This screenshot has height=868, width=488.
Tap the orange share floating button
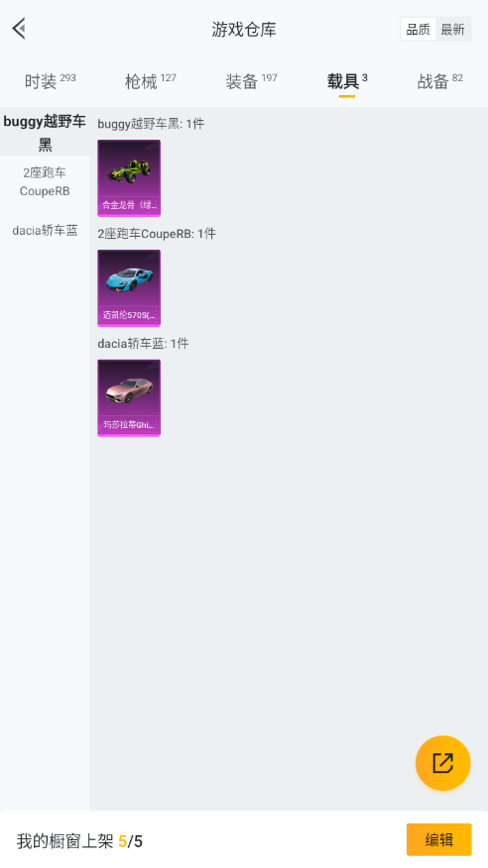[x=442, y=763]
